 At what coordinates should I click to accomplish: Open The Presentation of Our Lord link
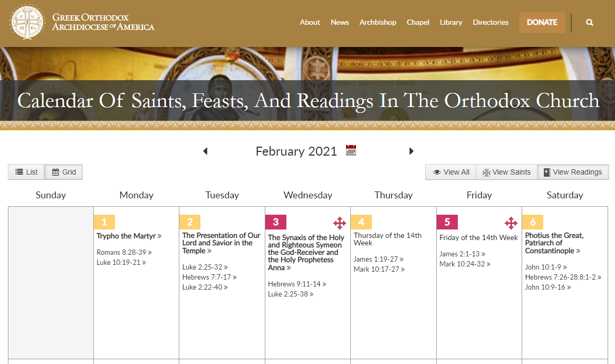point(221,243)
